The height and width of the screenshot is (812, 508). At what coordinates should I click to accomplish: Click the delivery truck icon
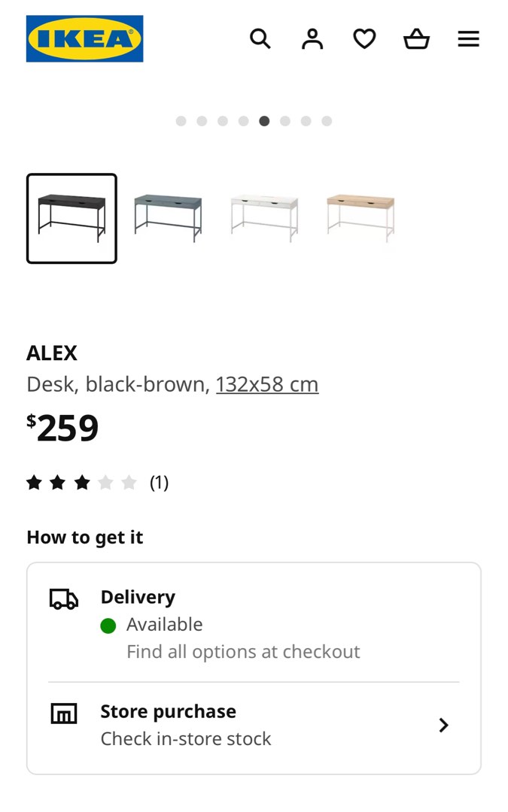(x=63, y=599)
